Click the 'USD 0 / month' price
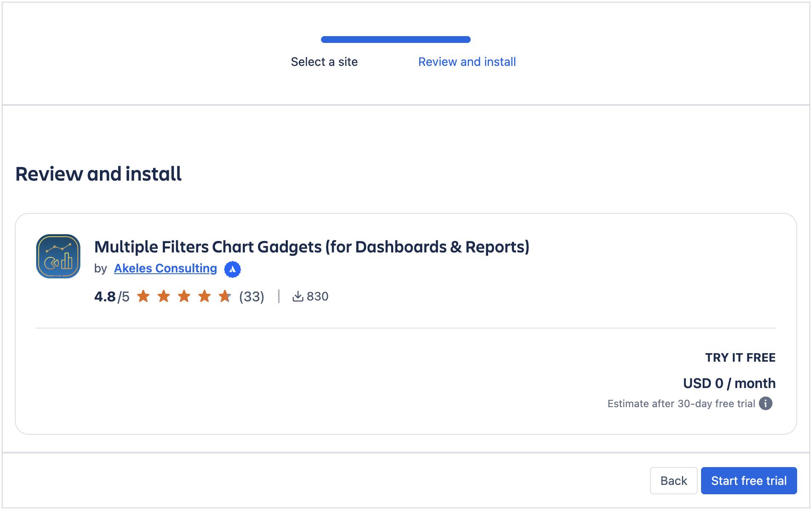This screenshot has height=510, width=812. (729, 383)
